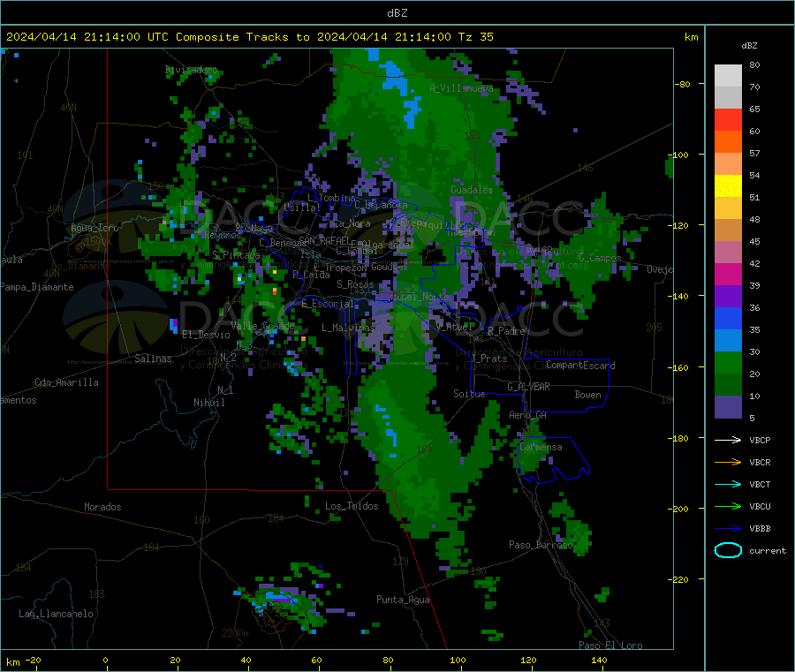This screenshot has height=672, width=795.
Task: Click the 'L_Malvinas' map label
Action: pyautogui.click(x=348, y=328)
